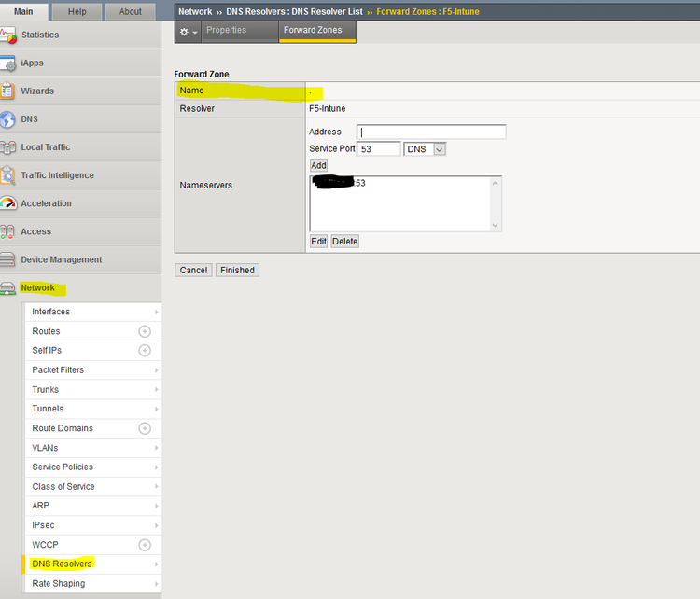Open IPsec submenu item
700x599 pixels.
tap(43, 525)
